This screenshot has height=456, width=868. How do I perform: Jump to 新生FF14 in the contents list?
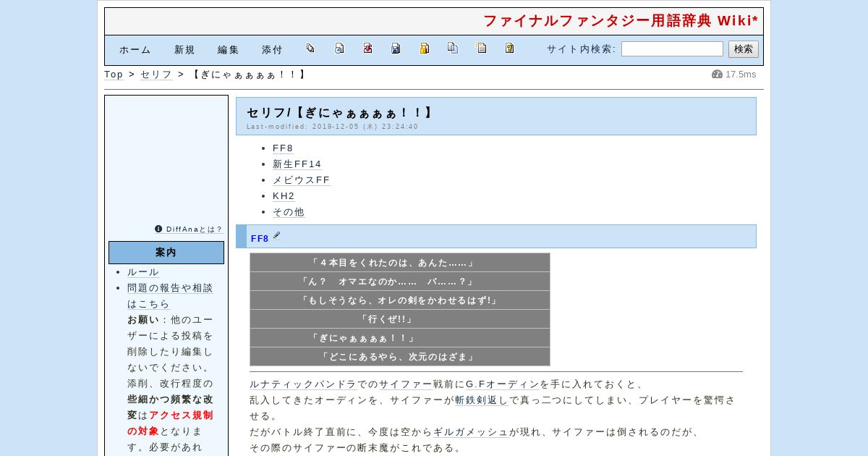(x=297, y=164)
